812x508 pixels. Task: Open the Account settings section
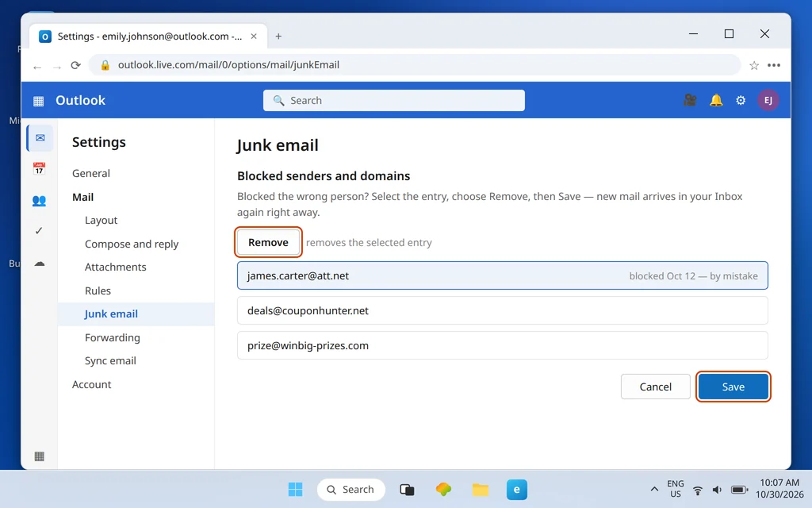pyautogui.click(x=92, y=385)
